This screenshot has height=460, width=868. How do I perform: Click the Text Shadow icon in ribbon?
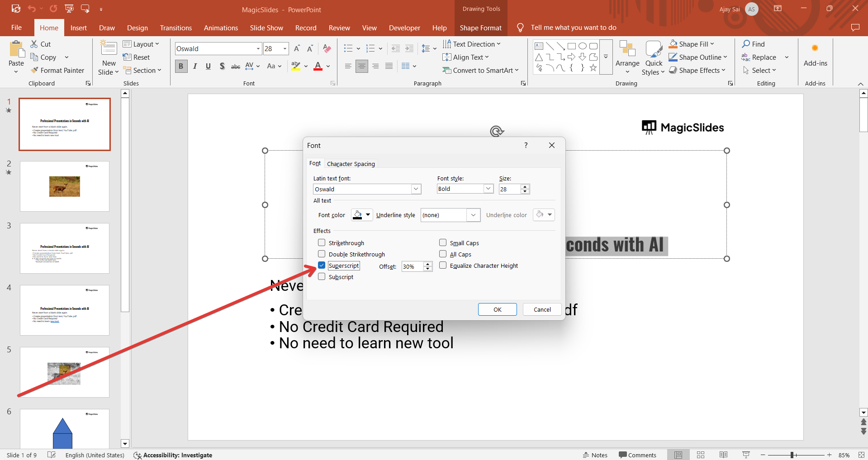coord(222,66)
